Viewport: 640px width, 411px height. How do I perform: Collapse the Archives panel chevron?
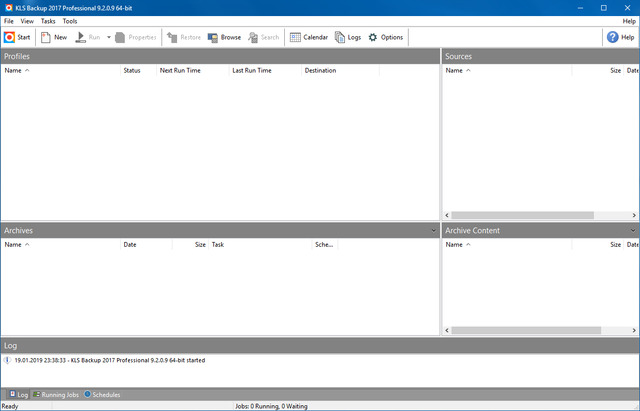[431, 231]
